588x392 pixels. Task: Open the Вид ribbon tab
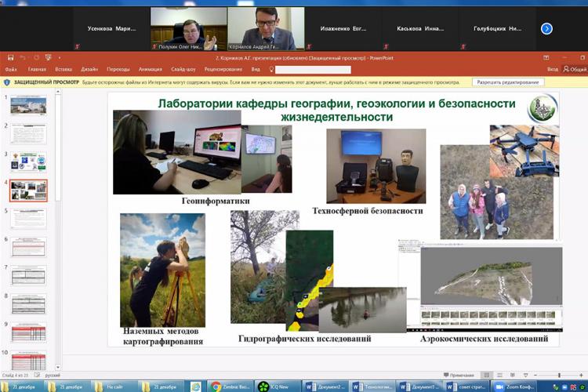256,70
